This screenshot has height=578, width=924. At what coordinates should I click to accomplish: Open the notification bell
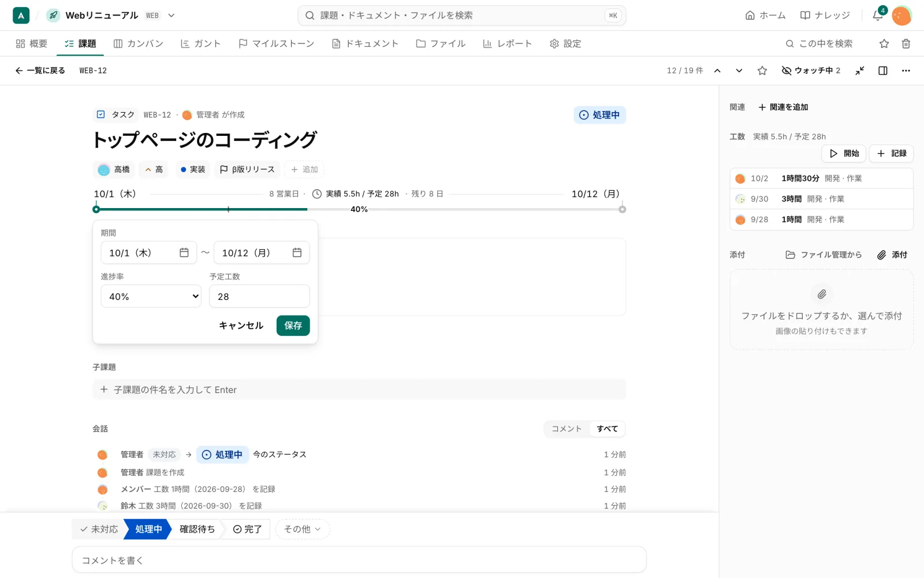[x=878, y=15]
